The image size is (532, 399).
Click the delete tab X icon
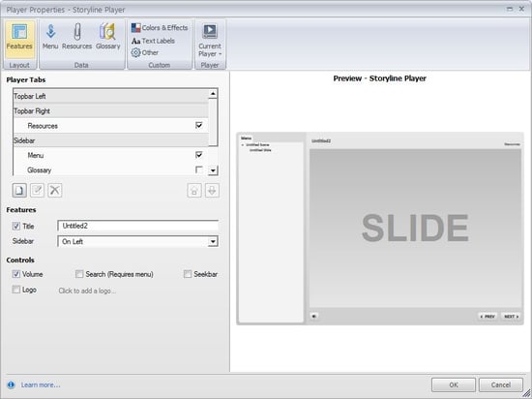point(54,190)
